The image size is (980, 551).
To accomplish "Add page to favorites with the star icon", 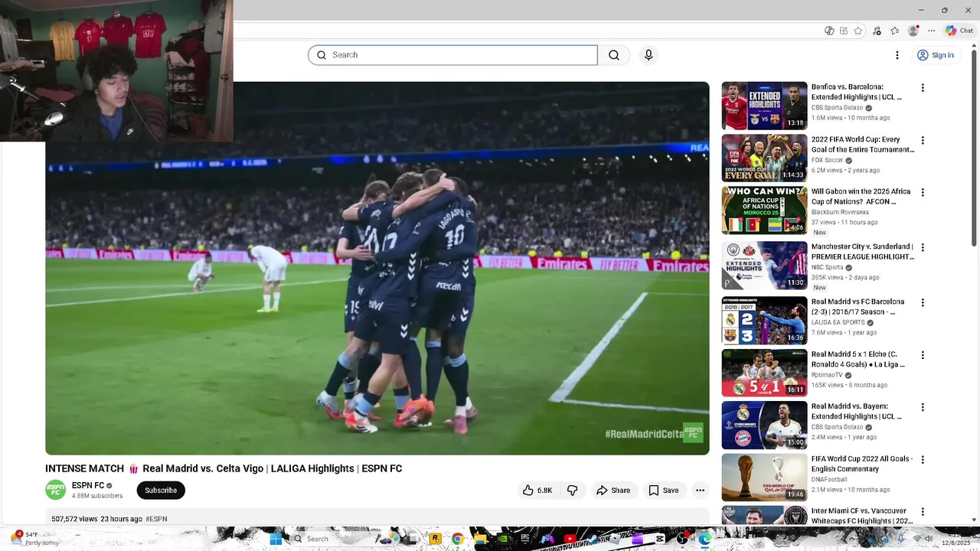I will [858, 31].
